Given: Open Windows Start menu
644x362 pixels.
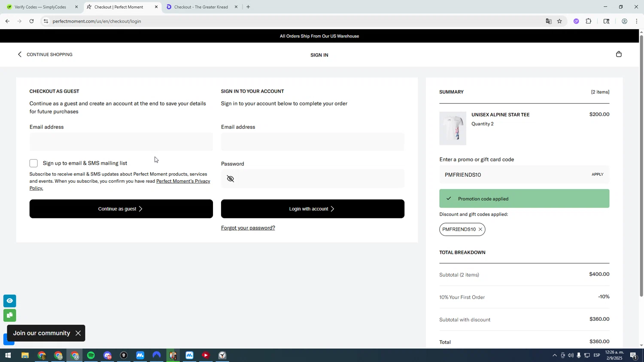Looking at the screenshot, I should point(8,355).
